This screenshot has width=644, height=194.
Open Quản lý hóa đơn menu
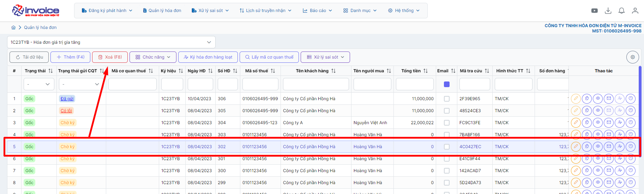click(162, 11)
